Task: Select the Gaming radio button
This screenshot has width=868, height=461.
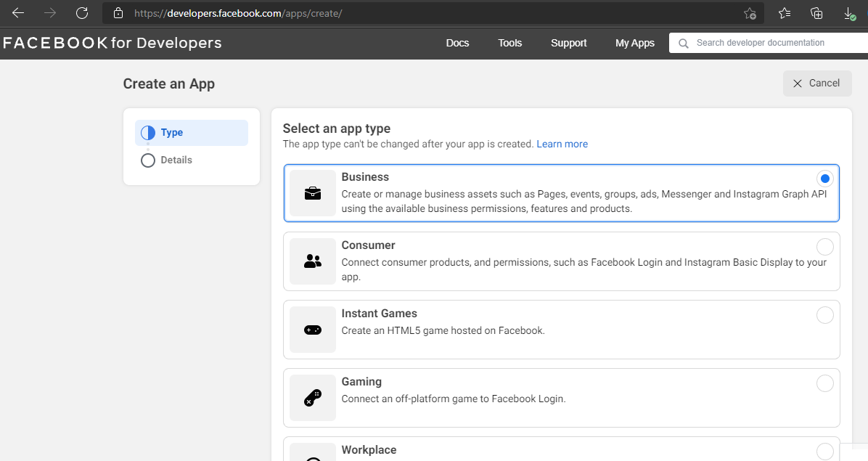Action: [x=825, y=383]
